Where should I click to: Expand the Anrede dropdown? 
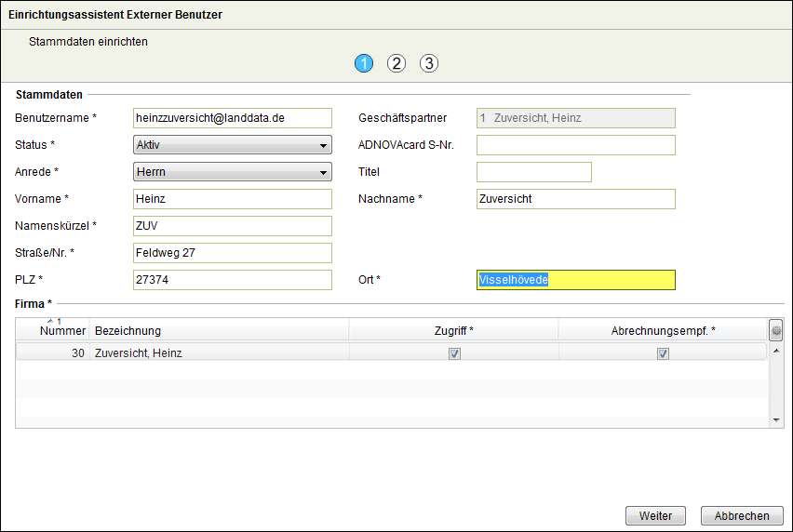(x=233, y=172)
